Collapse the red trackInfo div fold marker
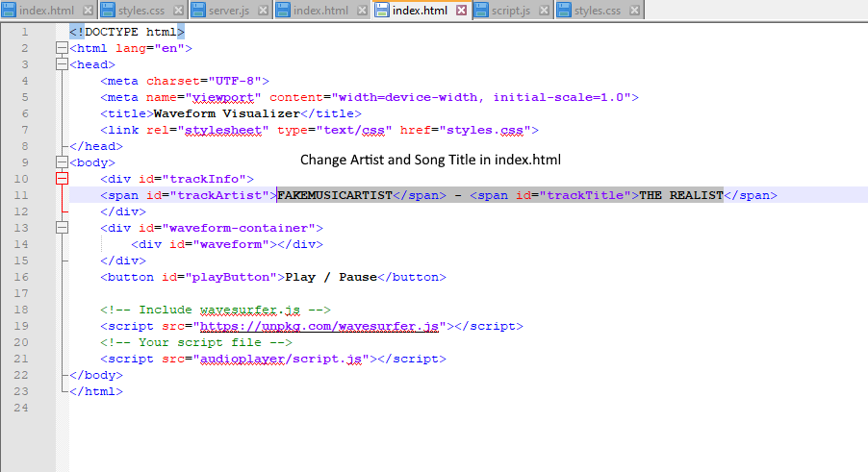 coord(62,179)
